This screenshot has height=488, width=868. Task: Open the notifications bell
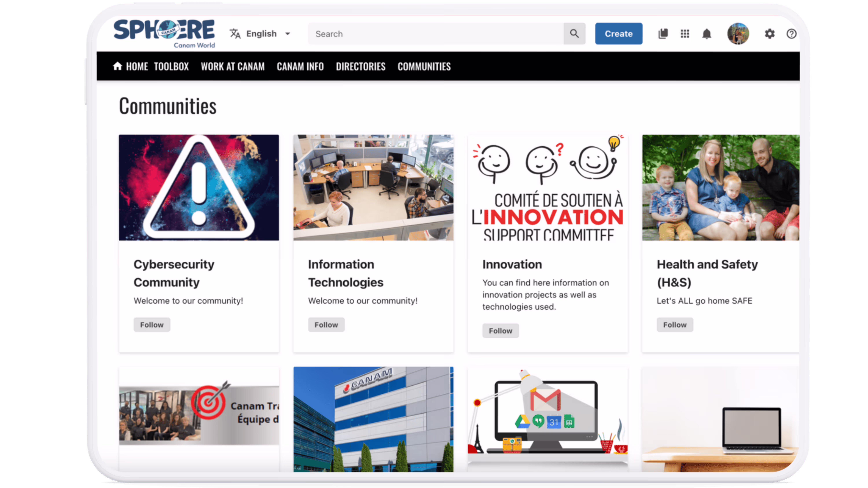tap(707, 34)
